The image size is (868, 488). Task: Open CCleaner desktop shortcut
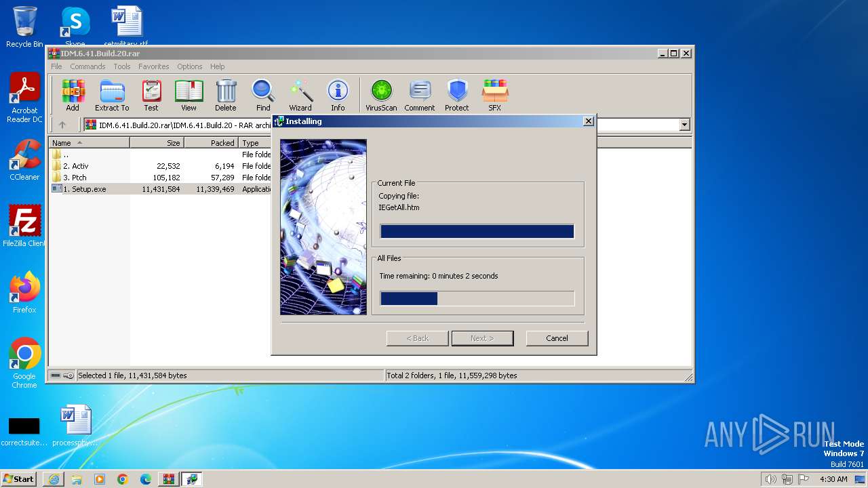[24, 161]
